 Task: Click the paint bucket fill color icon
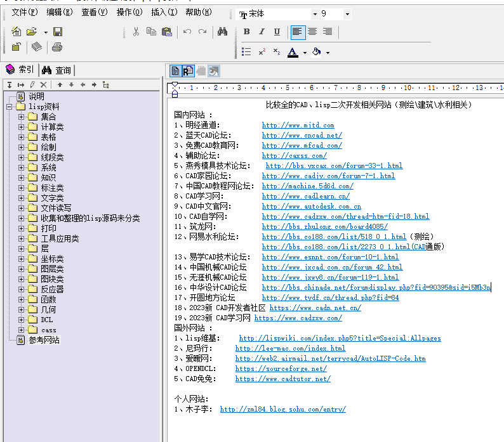317,52
